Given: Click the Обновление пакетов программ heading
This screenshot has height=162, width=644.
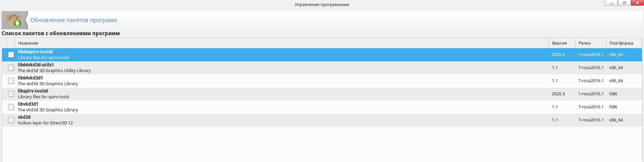Looking at the screenshot, I should (73, 20).
